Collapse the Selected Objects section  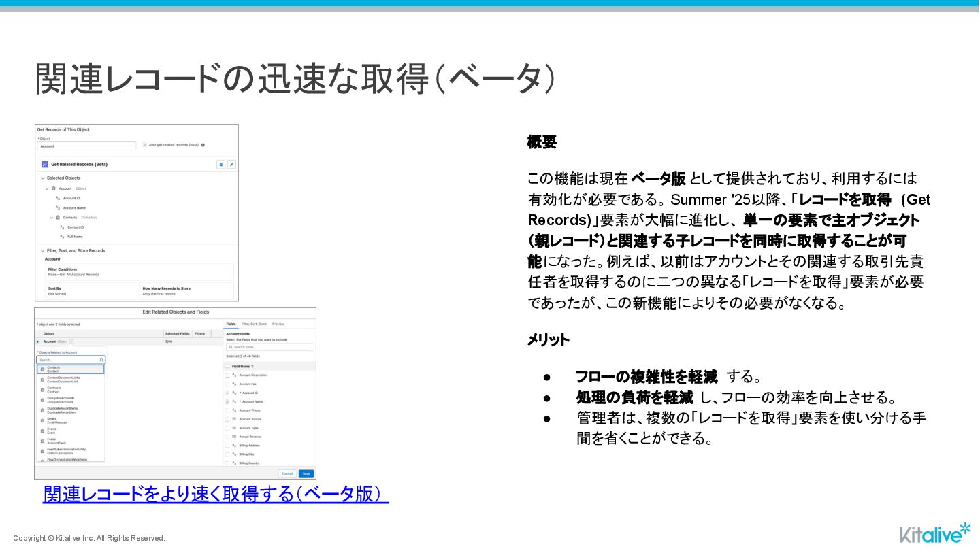(x=43, y=178)
